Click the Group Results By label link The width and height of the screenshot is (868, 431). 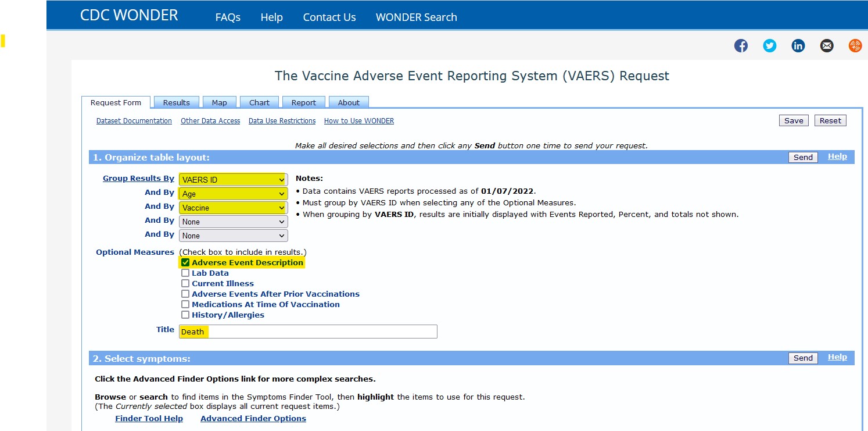pyautogui.click(x=138, y=179)
